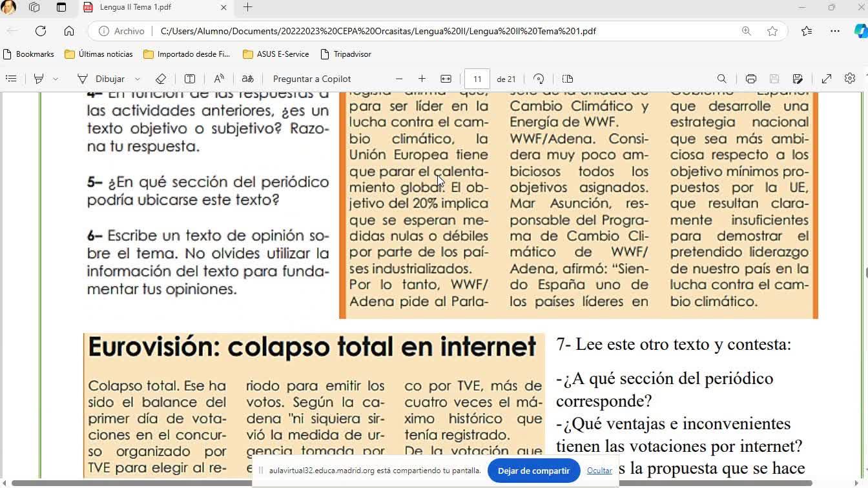Click the question "¿En qué sección del periódico"
The image size is (868, 488).
[x=218, y=182]
